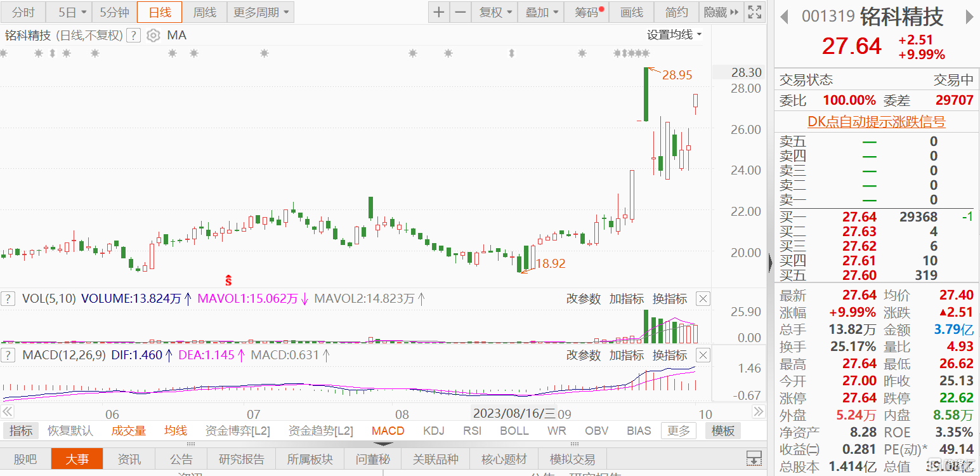The height and width of the screenshot is (476, 980).
Task: Click the red S marker on chart
Action: (x=229, y=279)
